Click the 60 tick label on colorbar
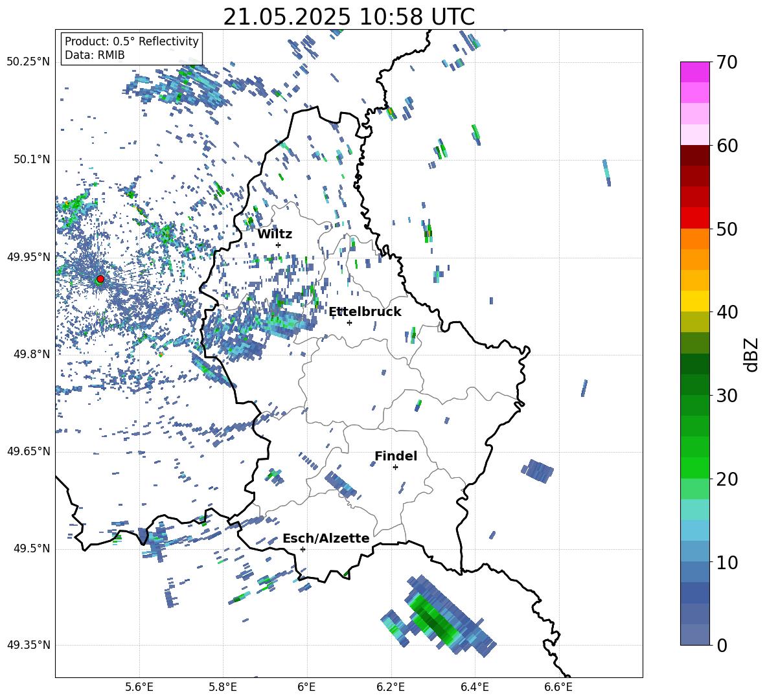This screenshot has height=700, width=767. 726,146
